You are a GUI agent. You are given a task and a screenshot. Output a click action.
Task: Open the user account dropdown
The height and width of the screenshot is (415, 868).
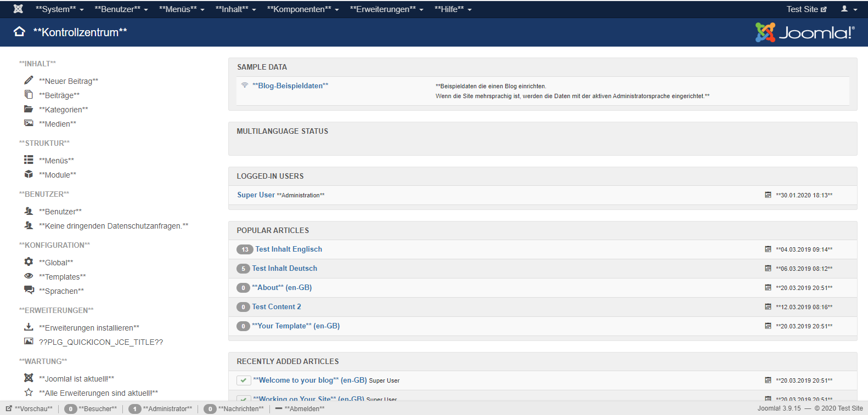click(x=848, y=9)
